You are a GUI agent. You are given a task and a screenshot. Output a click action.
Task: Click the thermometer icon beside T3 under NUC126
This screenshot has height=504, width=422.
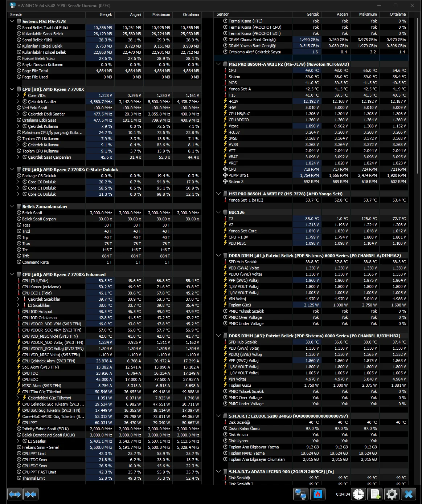(x=225, y=219)
